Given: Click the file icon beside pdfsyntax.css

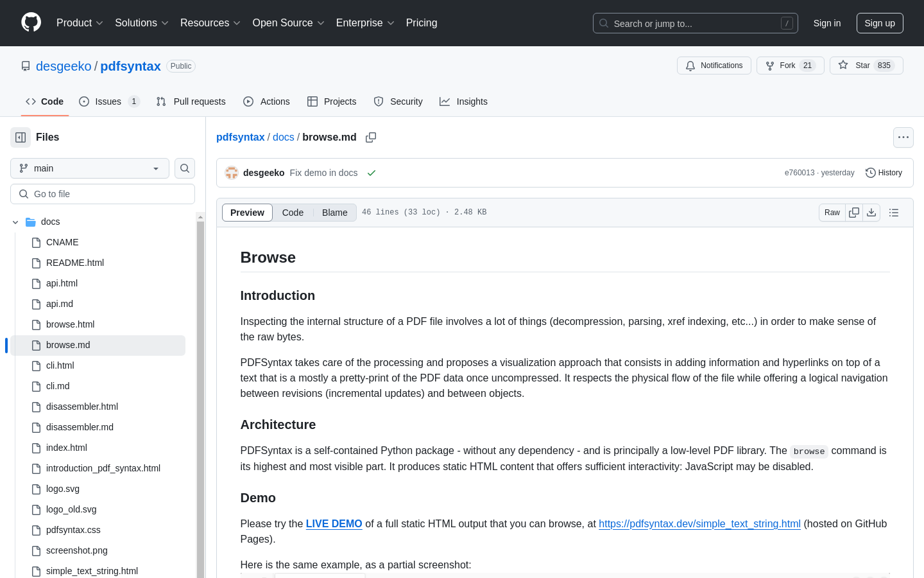Looking at the screenshot, I should click(x=36, y=530).
